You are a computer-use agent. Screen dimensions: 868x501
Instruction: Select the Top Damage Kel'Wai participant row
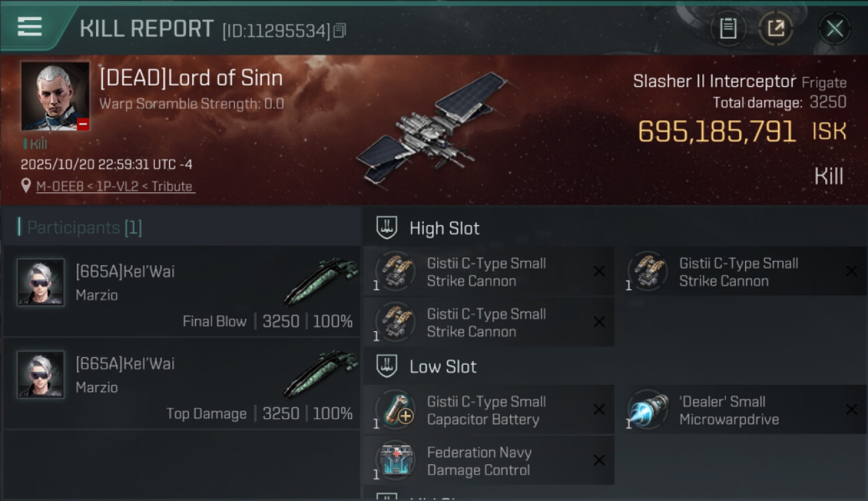182,383
